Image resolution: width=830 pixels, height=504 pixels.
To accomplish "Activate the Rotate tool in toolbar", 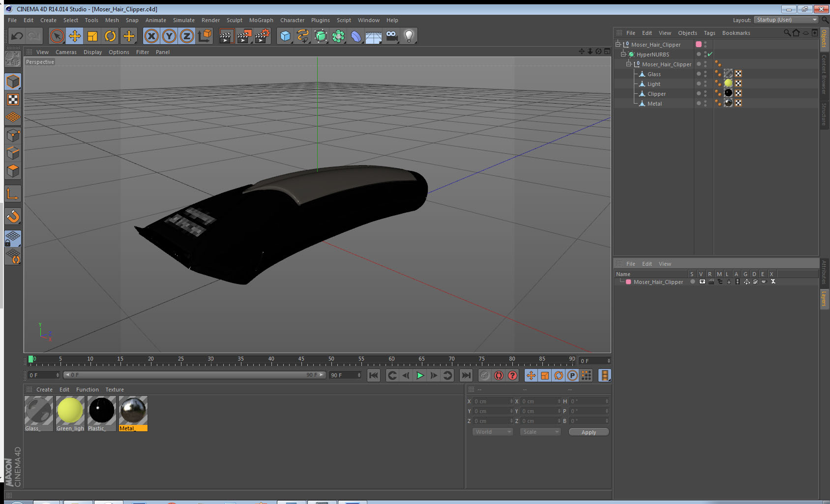I will [x=110, y=36].
